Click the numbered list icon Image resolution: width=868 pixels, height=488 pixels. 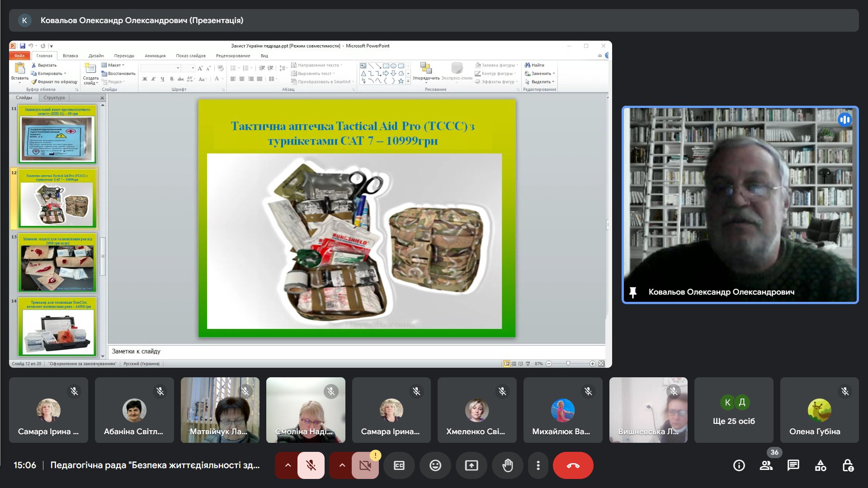(x=246, y=68)
